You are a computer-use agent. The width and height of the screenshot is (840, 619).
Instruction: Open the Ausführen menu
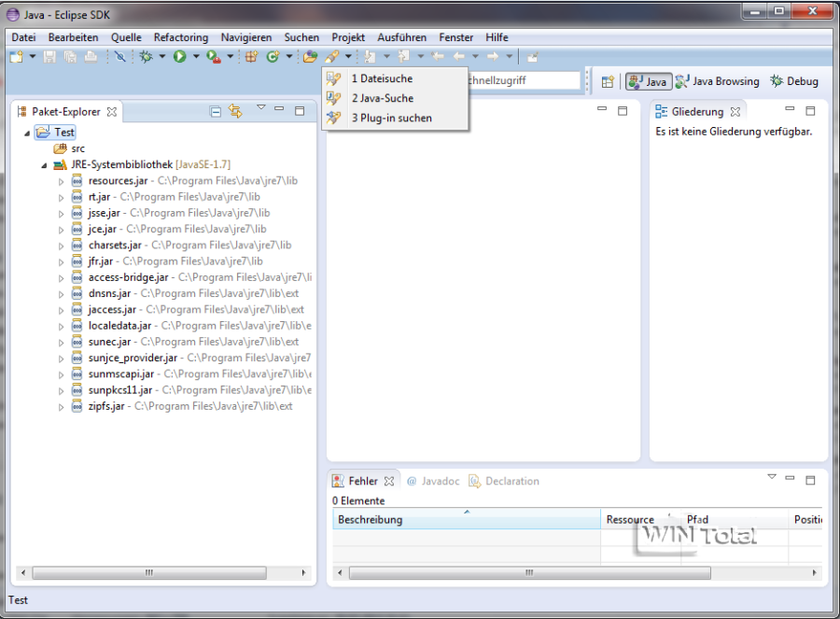(401, 37)
